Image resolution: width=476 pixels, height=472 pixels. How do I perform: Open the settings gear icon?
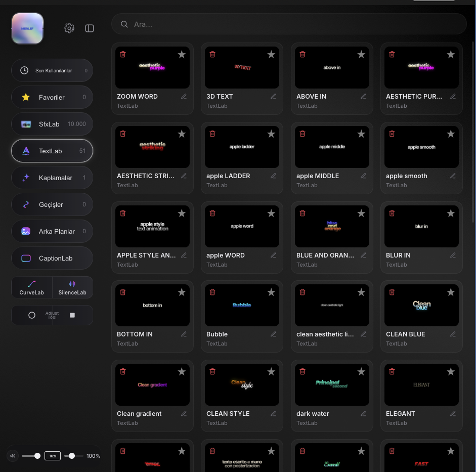coord(69,28)
